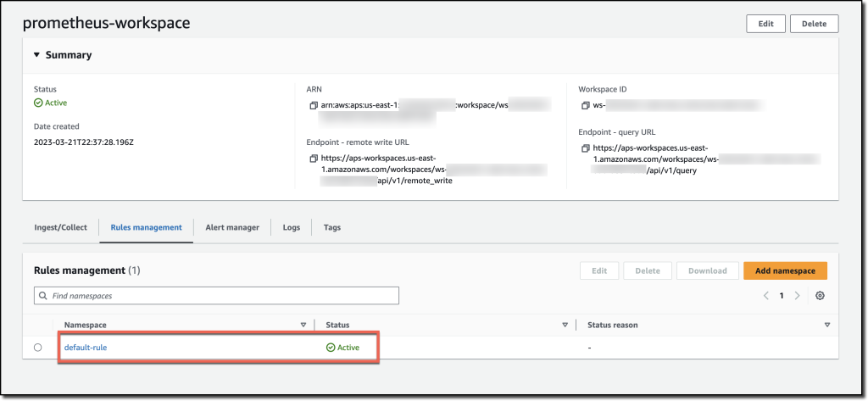Click the Namespace column header
Viewport: 868px width, 401px height.
(86, 325)
